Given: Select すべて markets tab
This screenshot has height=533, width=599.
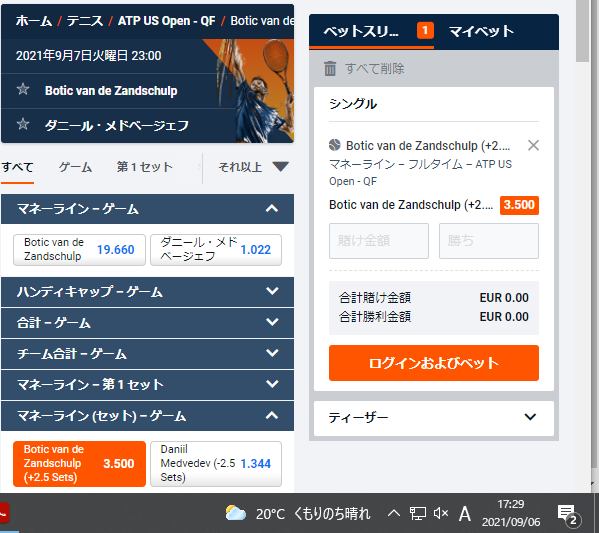Looking at the screenshot, I should click(17, 167).
